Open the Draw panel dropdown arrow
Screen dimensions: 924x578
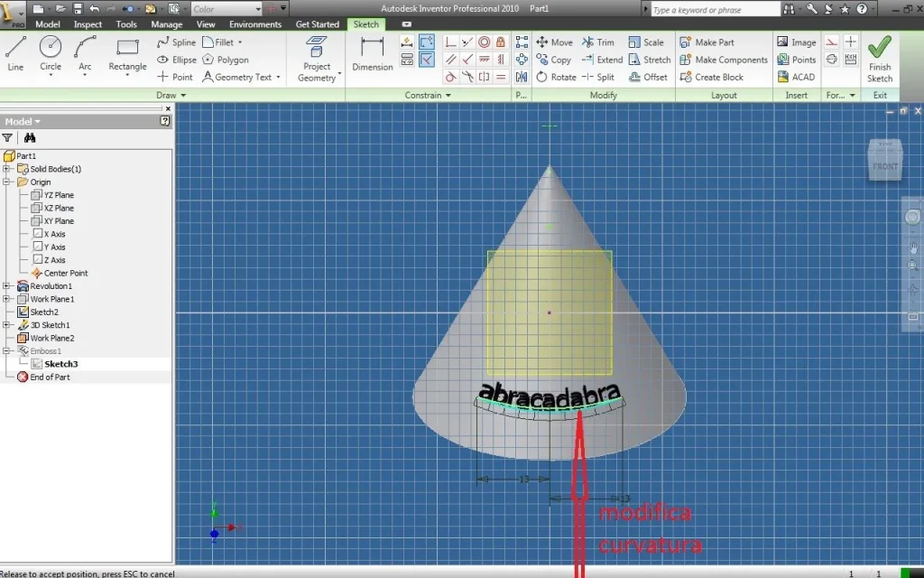(x=183, y=95)
